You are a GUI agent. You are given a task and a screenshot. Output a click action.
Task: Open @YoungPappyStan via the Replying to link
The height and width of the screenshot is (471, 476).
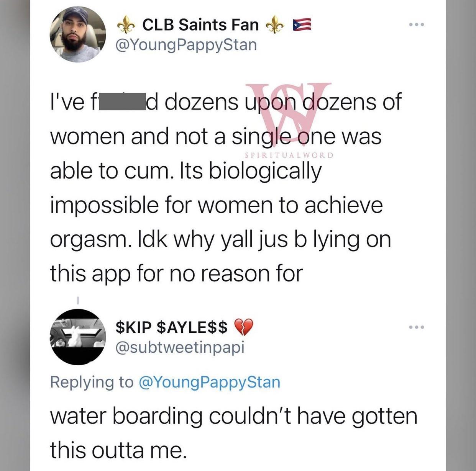[x=210, y=382]
